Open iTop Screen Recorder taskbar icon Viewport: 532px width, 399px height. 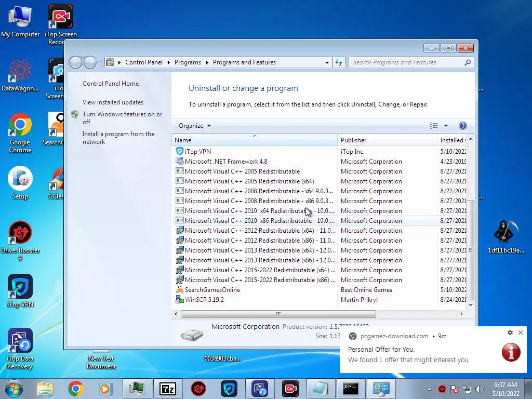point(290,389)
